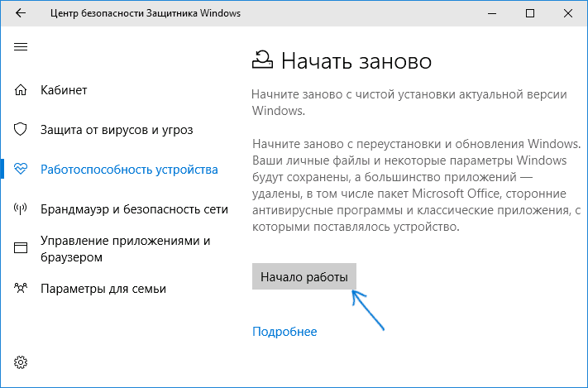This screenshot has width=588, height=388.
Task: Click the family icon for family options
Action: (x=21, y=288)
